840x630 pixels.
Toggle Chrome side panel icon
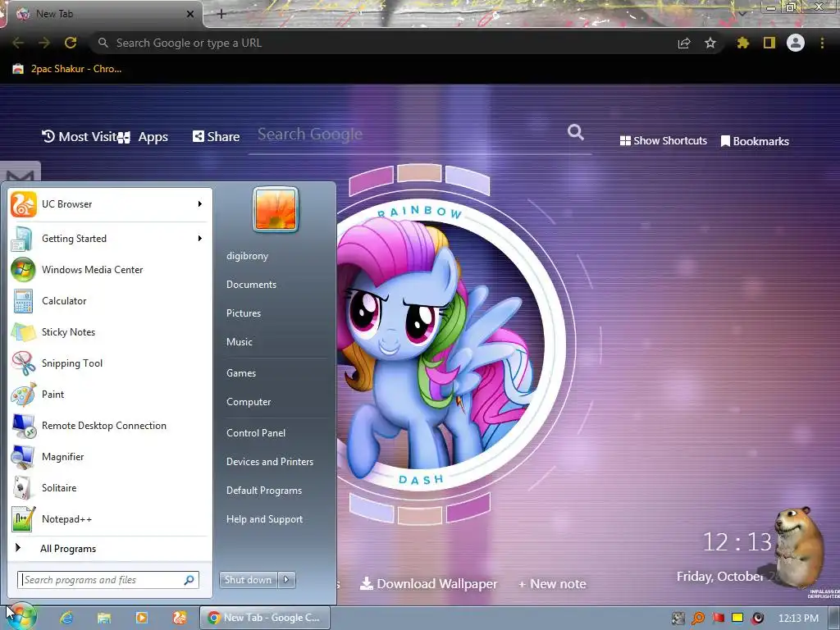tap(769, 43)
